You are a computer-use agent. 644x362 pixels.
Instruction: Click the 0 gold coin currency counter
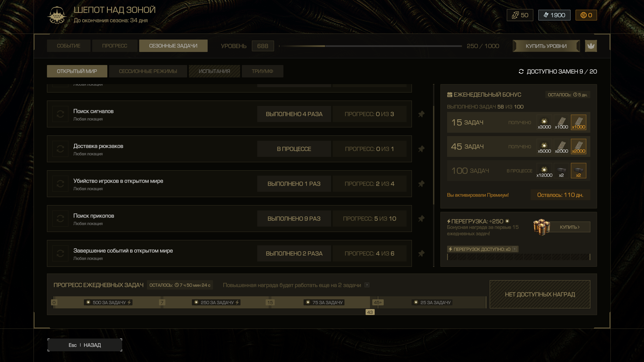[x=586, y=15]
